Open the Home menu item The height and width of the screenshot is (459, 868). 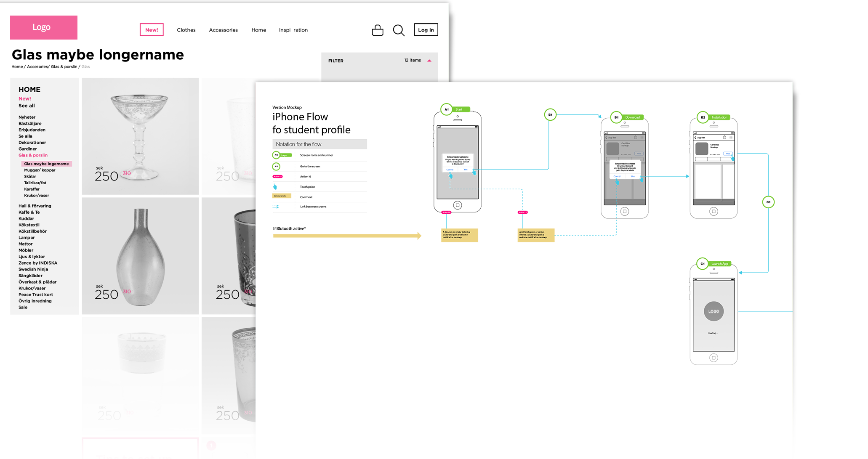coord(258,30)
